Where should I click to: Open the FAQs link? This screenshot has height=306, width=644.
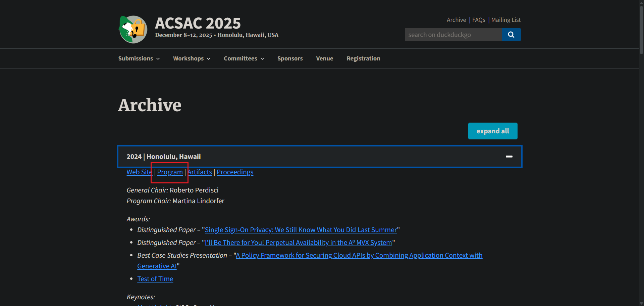(479, 20)
